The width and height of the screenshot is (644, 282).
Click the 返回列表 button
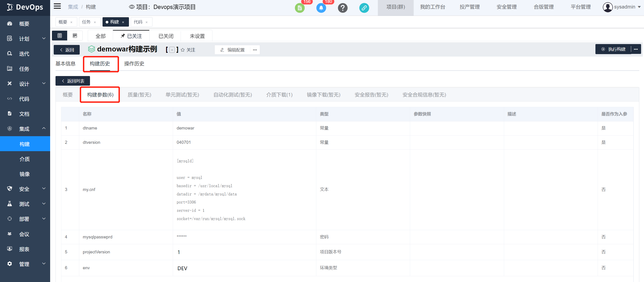(x=73, y=81)
